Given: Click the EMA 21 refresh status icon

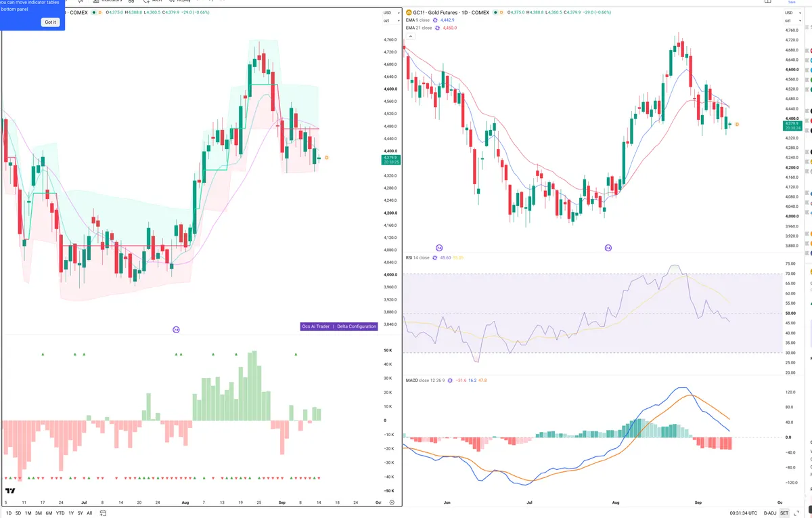Looking at the screenshot, I should [437, 28].
